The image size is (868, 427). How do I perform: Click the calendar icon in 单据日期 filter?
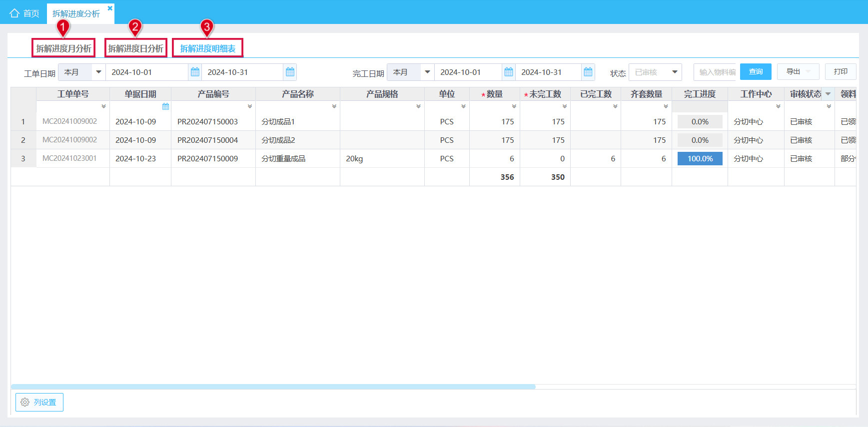[x=166, y=106]
